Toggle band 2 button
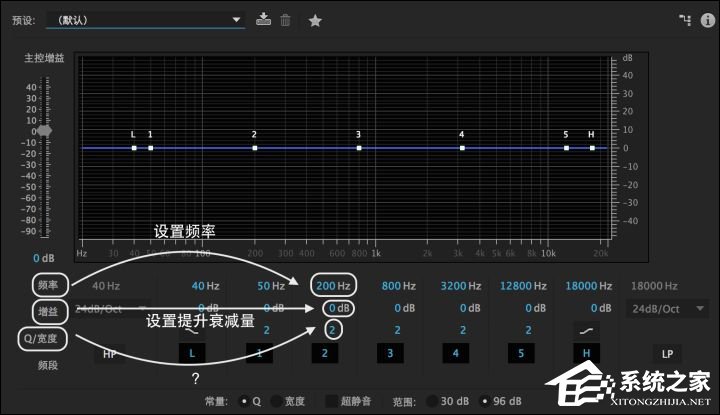 (x=325, y=353)
